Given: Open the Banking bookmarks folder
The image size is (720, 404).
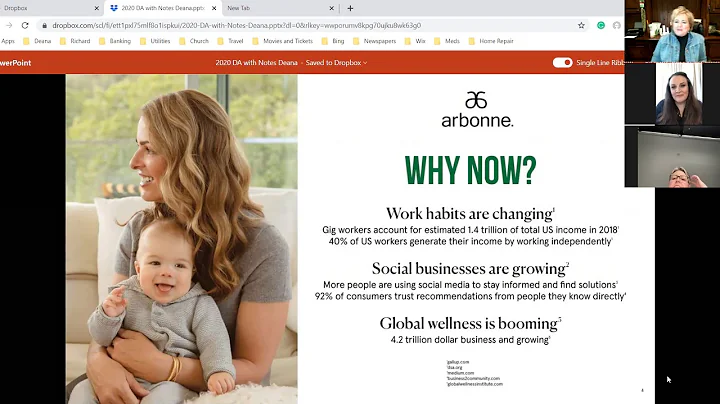Looking at the screenshot, I should pyautogui.click(x=115, y=41).
